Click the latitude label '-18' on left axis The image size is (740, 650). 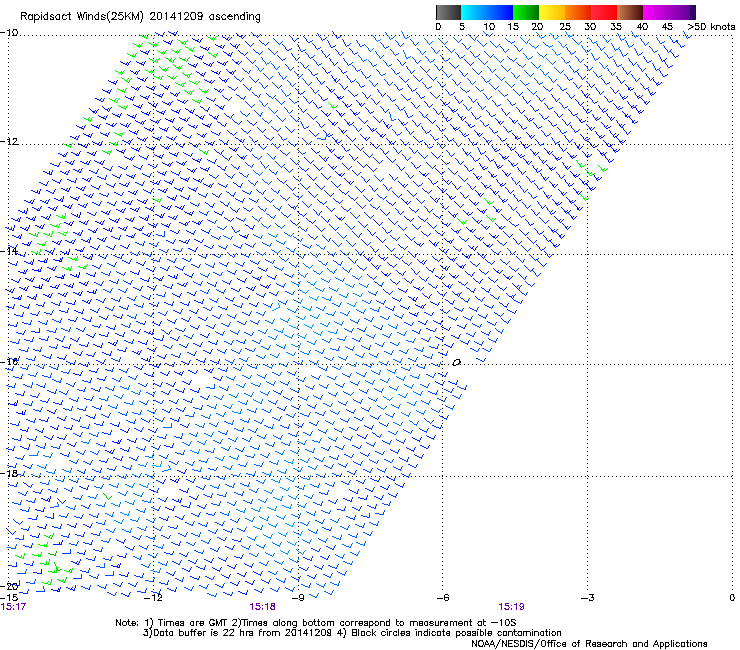9,473
